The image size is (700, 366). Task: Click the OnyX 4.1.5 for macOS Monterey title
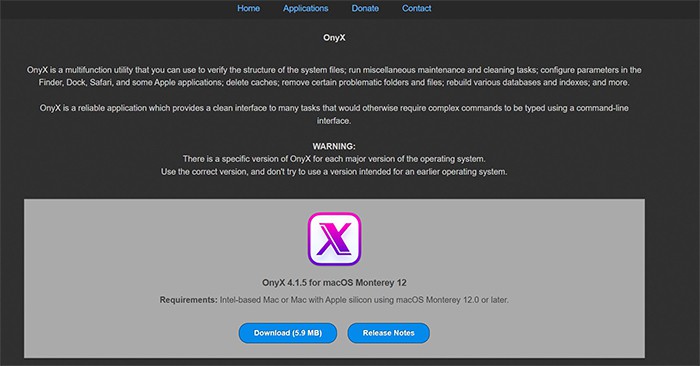coord(334,283)
